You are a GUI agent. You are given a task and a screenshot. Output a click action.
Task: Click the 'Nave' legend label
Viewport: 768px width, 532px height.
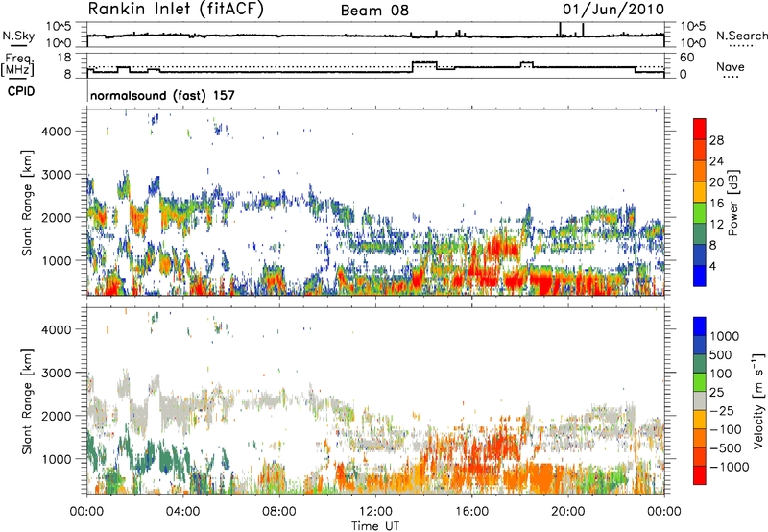pyautogui.click(x=731, y=67)
